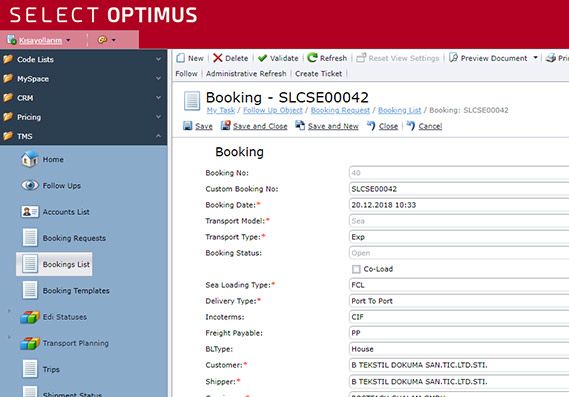
Task: Click the Trips document icon
Action: tap(30, 369)
